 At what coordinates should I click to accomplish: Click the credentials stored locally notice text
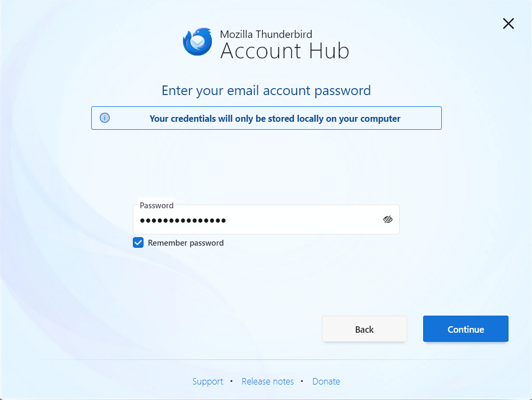click(x=275, y=119)
